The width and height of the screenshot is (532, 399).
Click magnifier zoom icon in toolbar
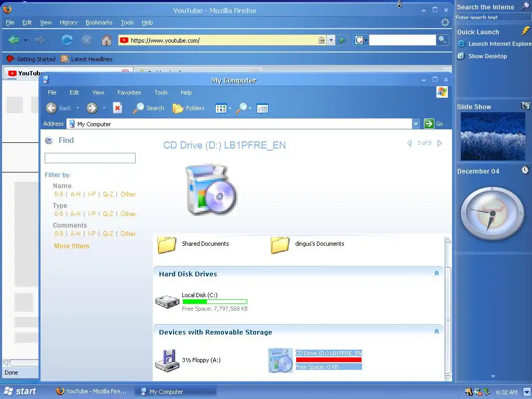[x=241, y=108]
